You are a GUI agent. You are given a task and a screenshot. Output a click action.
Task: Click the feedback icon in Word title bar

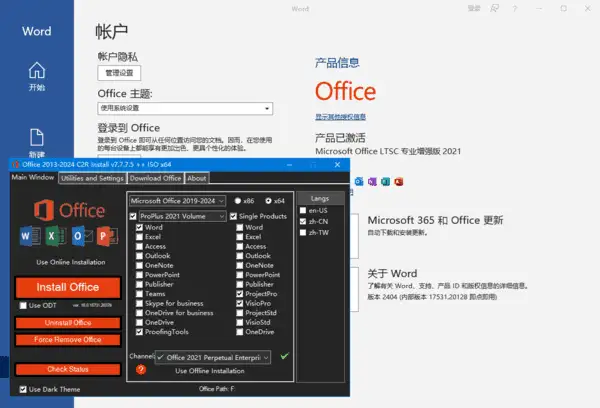494,8
